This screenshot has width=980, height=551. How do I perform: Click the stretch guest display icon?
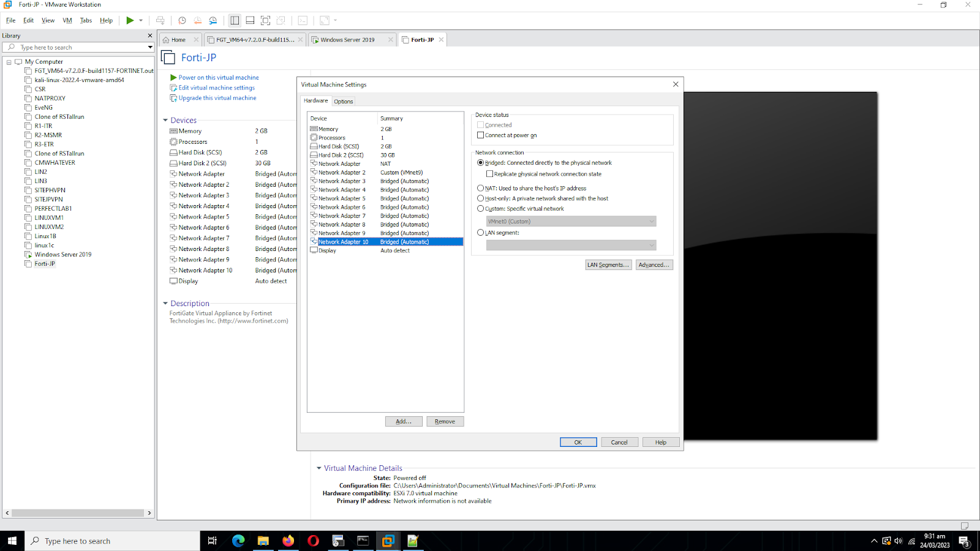(325, 20)
